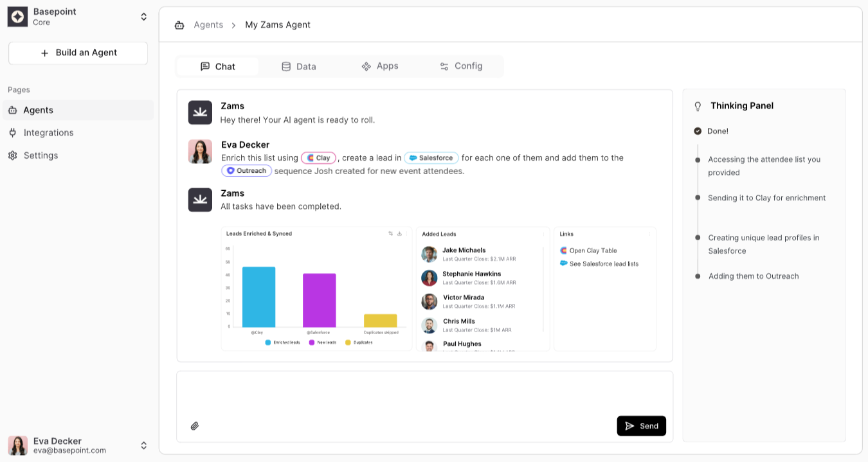Screen dimensions: 868x462
Task: Click the paperclip attach file icon
Action: (x=195, y=426)
